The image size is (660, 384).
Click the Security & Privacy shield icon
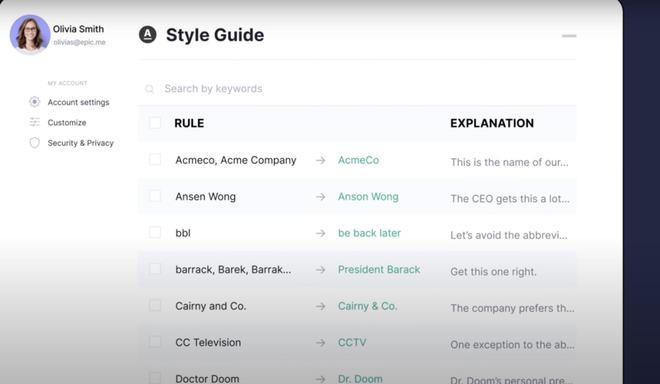pos(35,143)
